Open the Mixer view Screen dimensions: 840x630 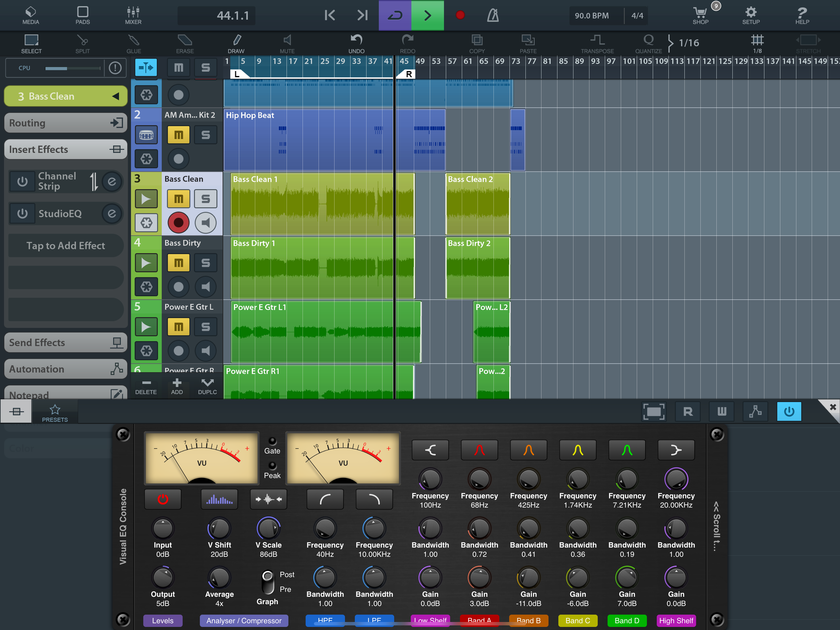[x=133, y=15]
